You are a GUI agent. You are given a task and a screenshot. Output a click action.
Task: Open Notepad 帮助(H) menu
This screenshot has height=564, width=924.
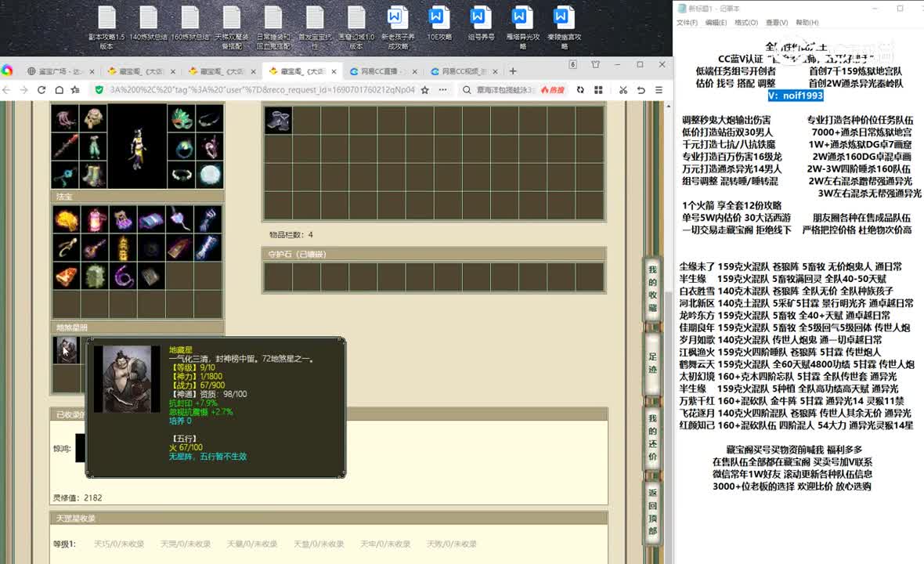coord(807,23)
